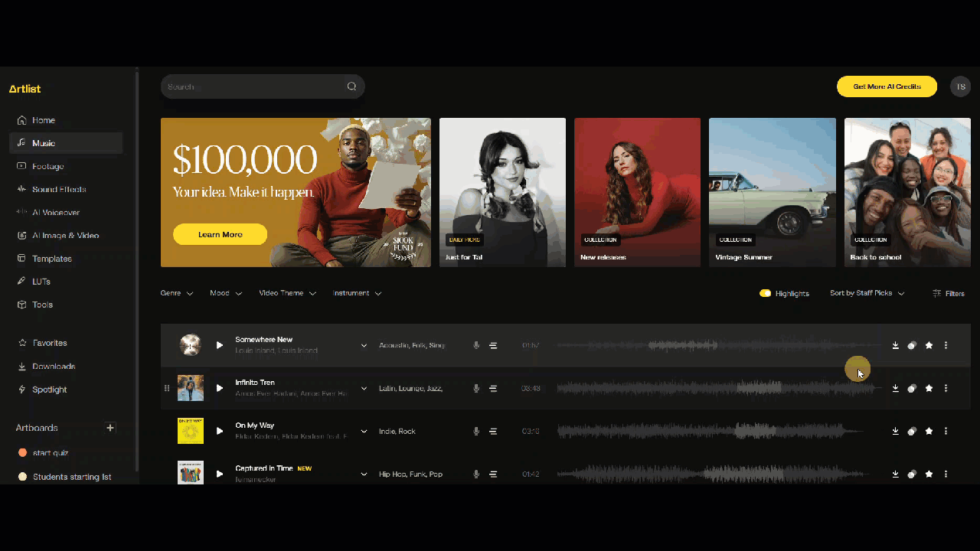Click the Learn More banner button
This screenshot has height=551, width=980.
[x=220, y=234]
